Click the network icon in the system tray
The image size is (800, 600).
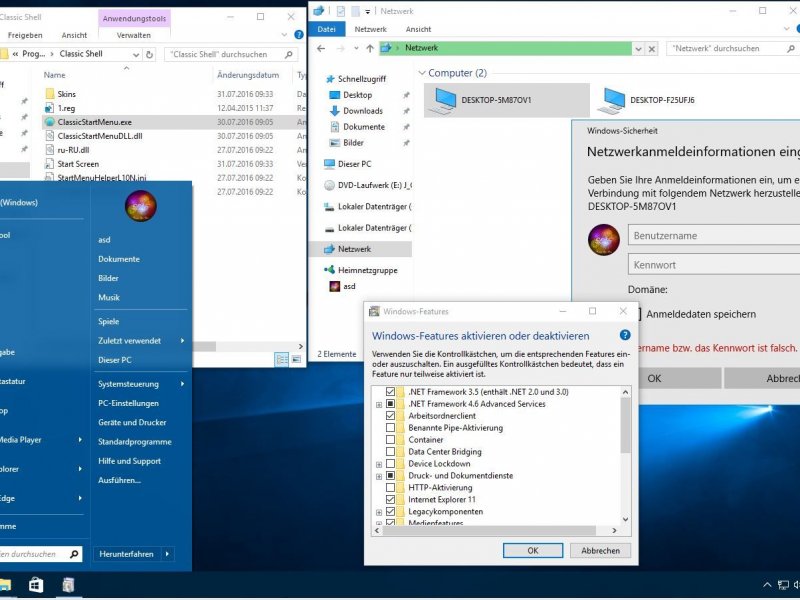click(783, 585)
